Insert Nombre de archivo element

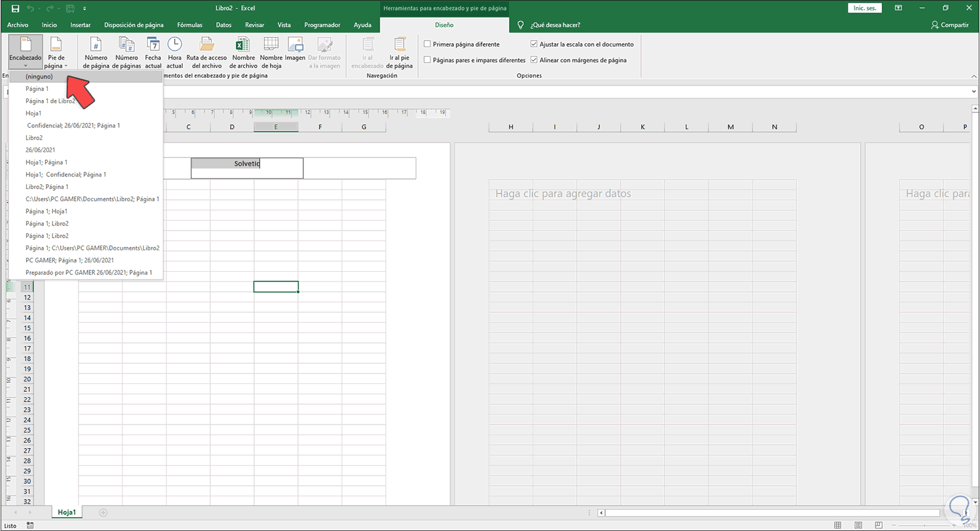(243, 52)
